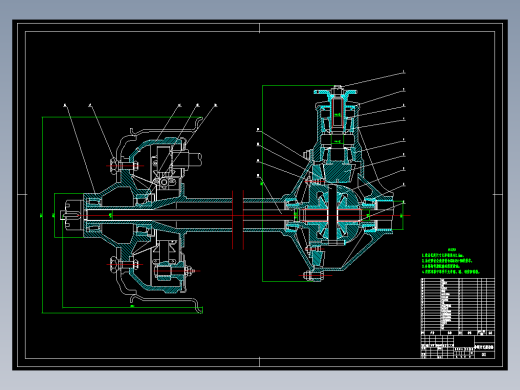Image resolution: width=520 pixels, height=390 pixels.
Task: Select the top center frame tick mark
Action: tap(259, 28)
